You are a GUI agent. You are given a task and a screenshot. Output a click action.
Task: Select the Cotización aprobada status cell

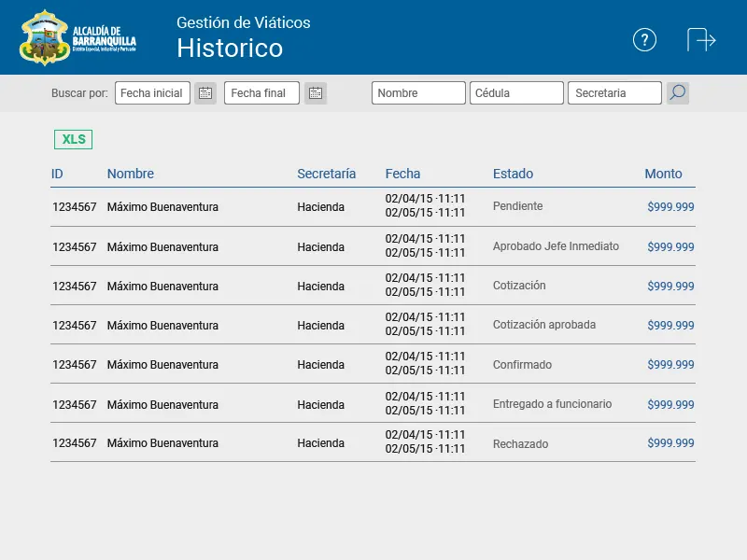544,325
